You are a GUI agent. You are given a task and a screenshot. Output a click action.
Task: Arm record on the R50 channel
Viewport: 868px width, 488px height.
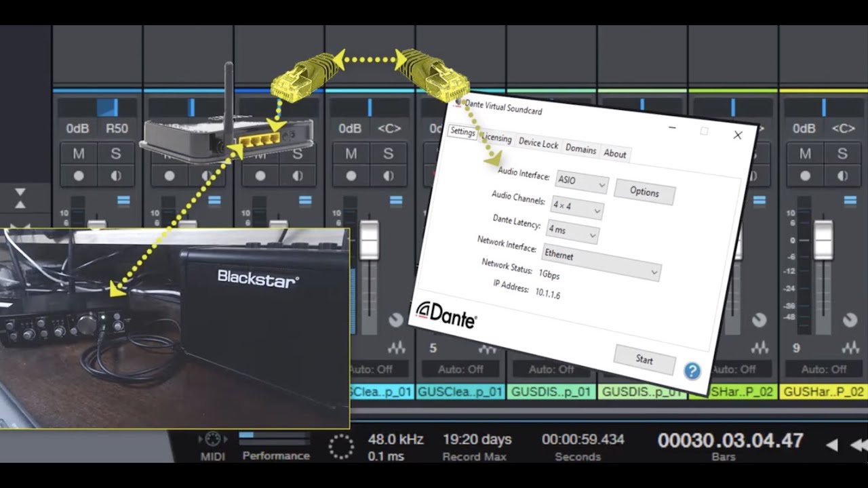click(x=79, y=176)
